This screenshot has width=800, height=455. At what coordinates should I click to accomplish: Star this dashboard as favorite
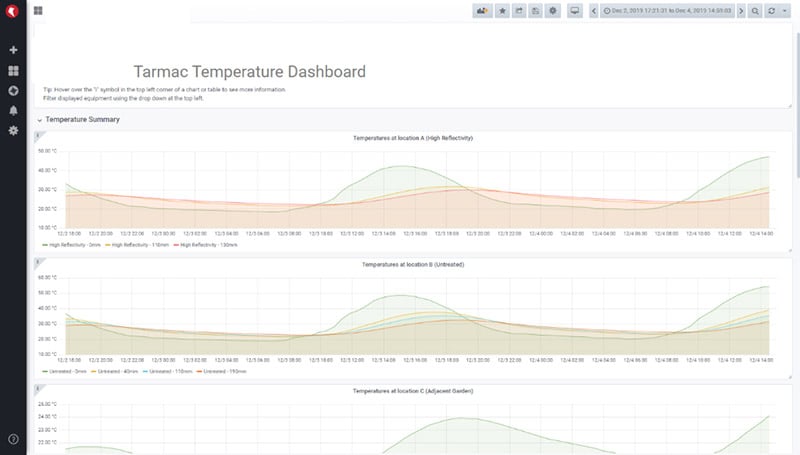pyautogui.click(x=503, y=10)
